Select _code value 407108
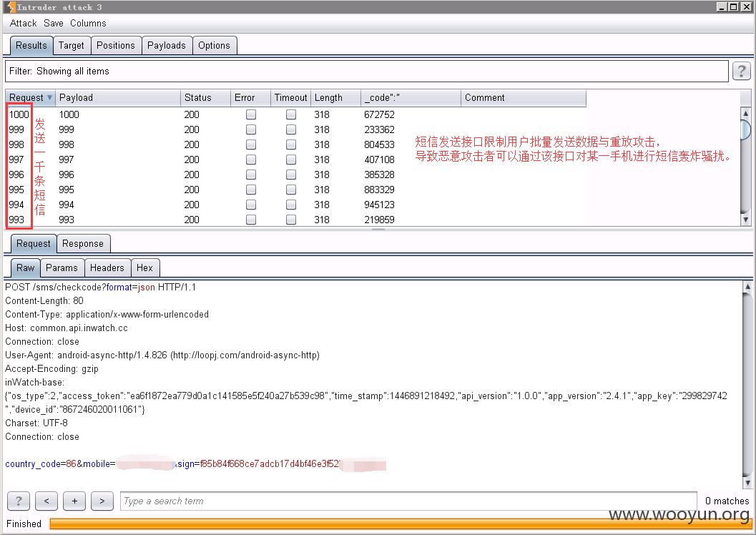 click(380, 159)
